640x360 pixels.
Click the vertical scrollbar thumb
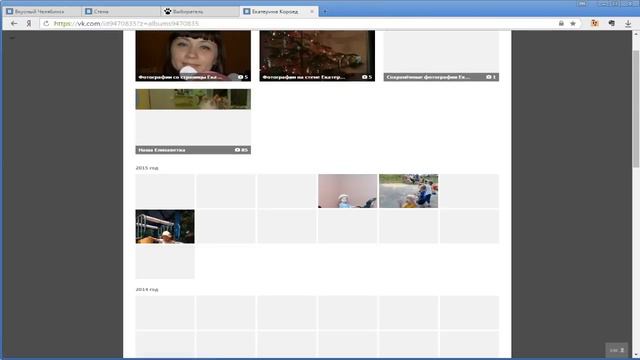point(636,108)
